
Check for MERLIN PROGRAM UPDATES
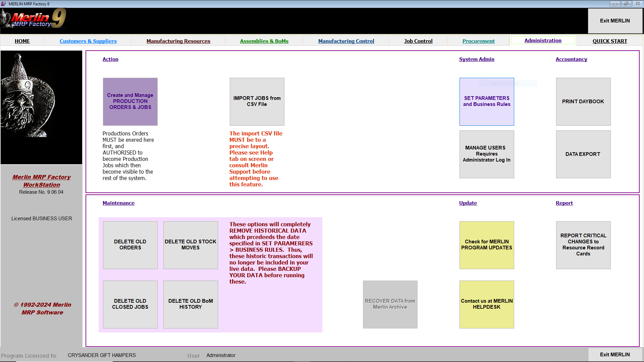pos(486,245)
